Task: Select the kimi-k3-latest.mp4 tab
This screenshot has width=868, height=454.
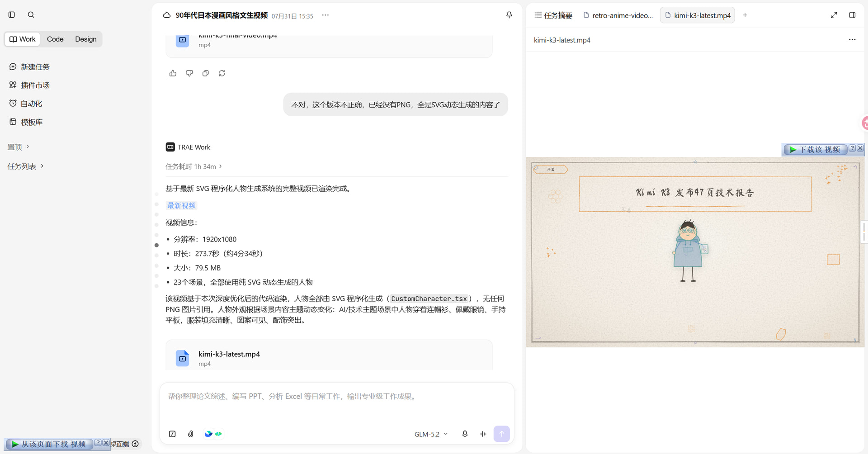Action: (x=698, y=15)
